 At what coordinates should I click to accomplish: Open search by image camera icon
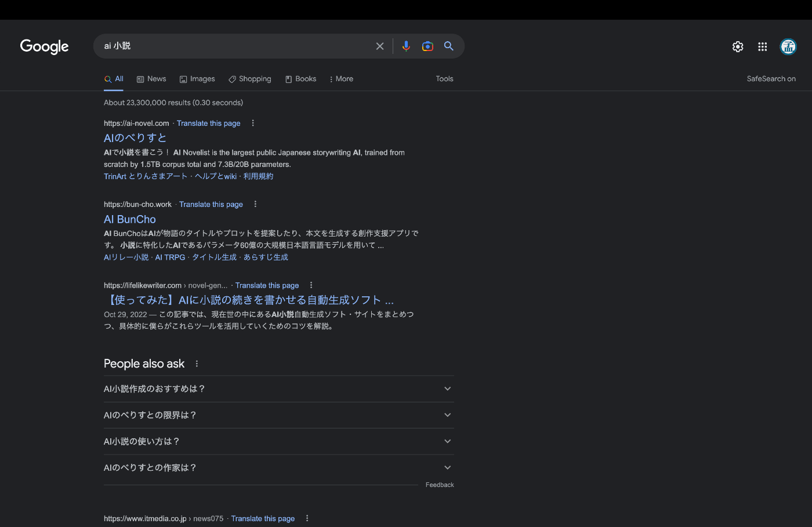coord(427,46)
